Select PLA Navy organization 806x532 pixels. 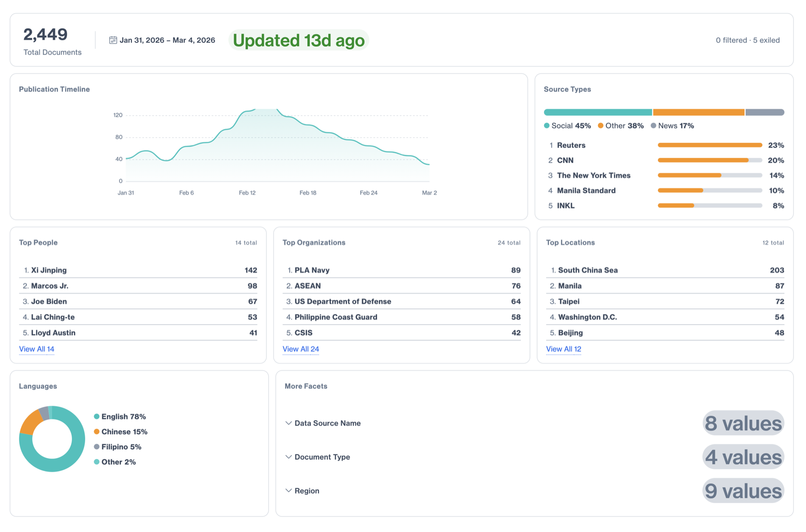(401, 270)
